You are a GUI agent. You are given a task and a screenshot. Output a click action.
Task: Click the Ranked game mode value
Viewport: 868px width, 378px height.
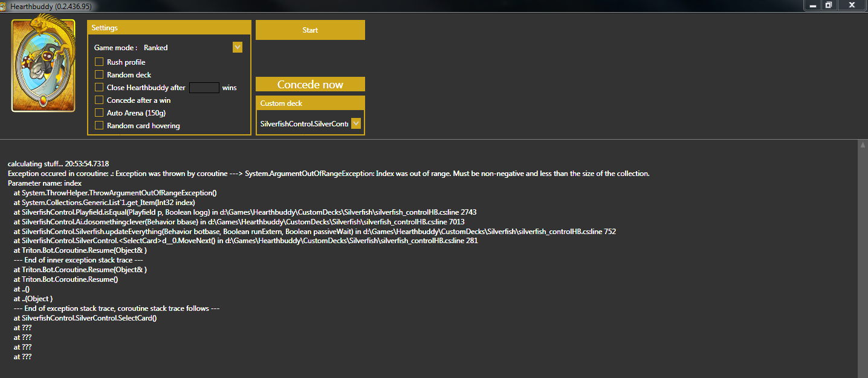click(156, 48)
